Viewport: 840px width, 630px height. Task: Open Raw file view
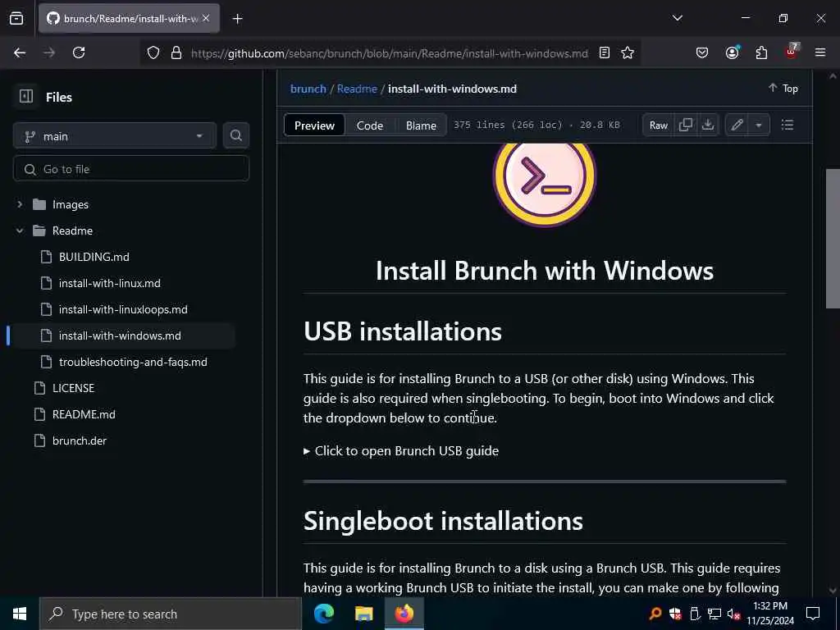coord(659,126)
